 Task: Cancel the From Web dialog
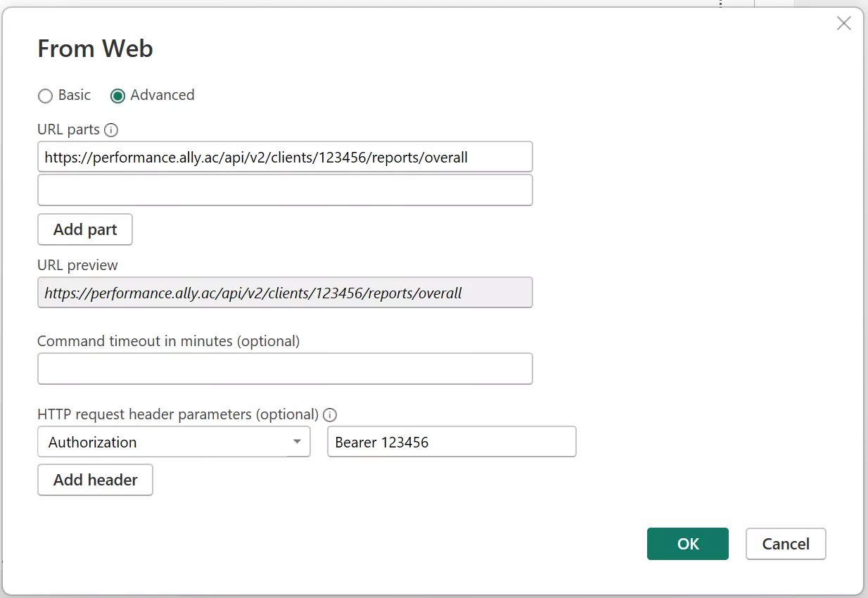(786, 544)
